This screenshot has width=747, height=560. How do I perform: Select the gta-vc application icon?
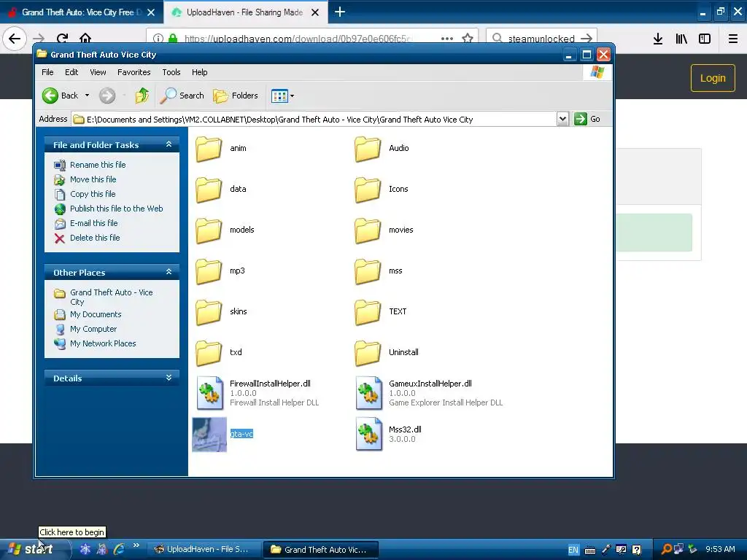[x=209, y=435]
